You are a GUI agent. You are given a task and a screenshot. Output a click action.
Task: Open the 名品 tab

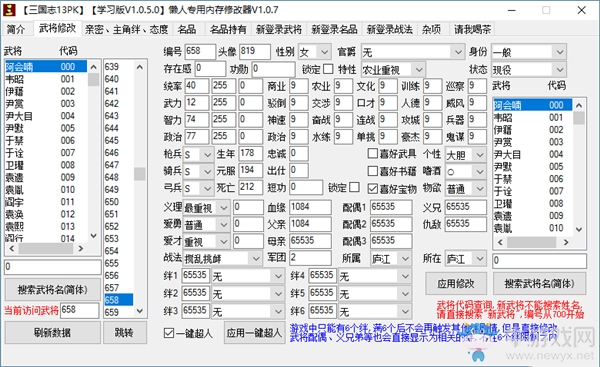click(x=188, y=29)
